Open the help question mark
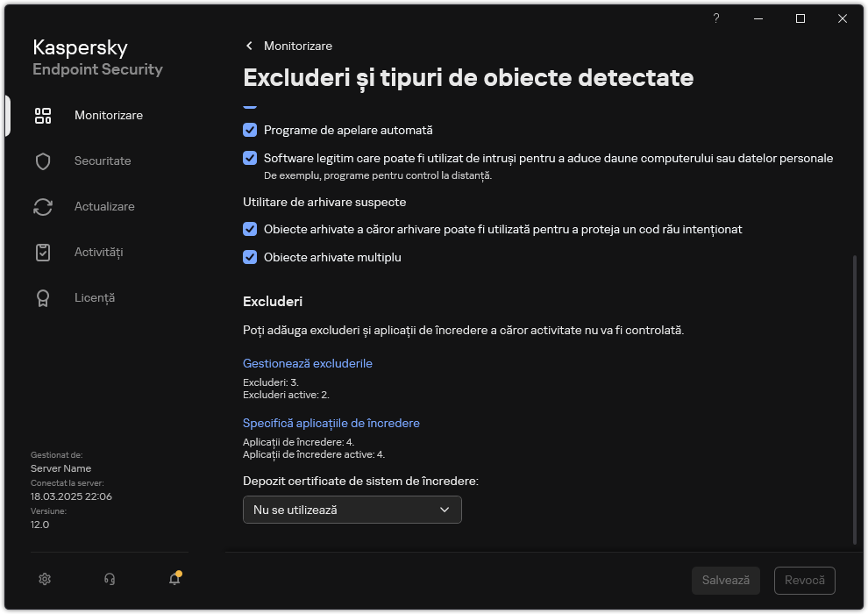Image resolution: width=868 pixels, height=614 pixels. (x=715, y=18)
